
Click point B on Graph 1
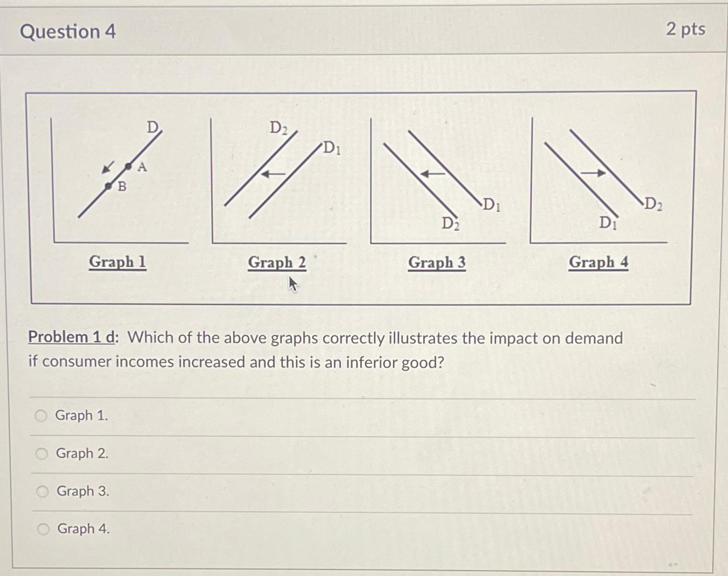(x=110, y=186)
